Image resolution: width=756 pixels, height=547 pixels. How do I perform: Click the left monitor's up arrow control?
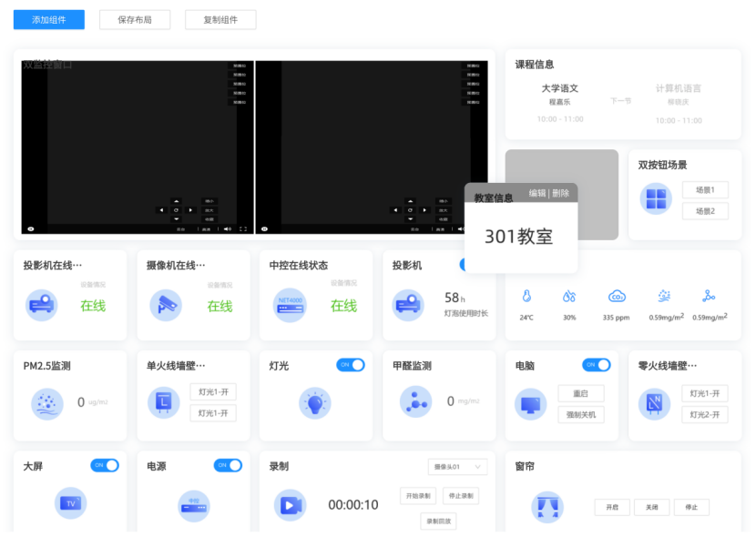pos(176,201)
